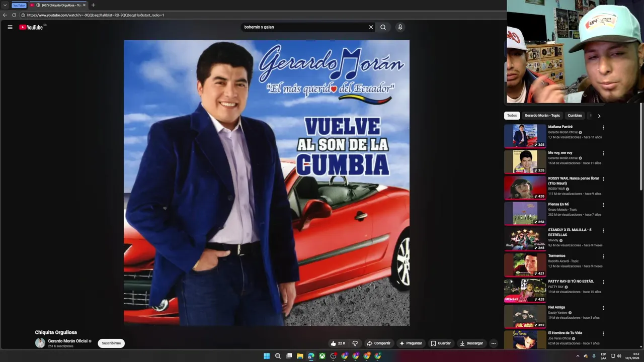The width and height of the screenshot is (644, 362).
Task: Subscribe with the Suscribirme button
Action: click(111, 343)
